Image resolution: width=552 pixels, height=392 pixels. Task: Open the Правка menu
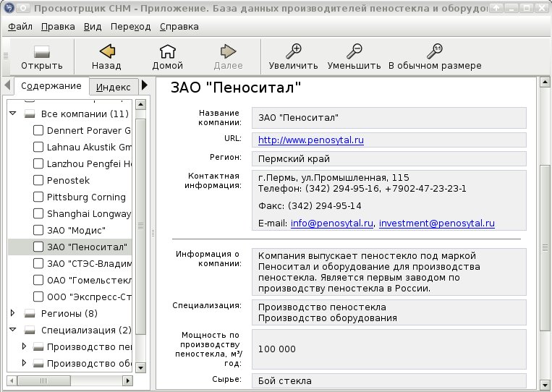58,27
